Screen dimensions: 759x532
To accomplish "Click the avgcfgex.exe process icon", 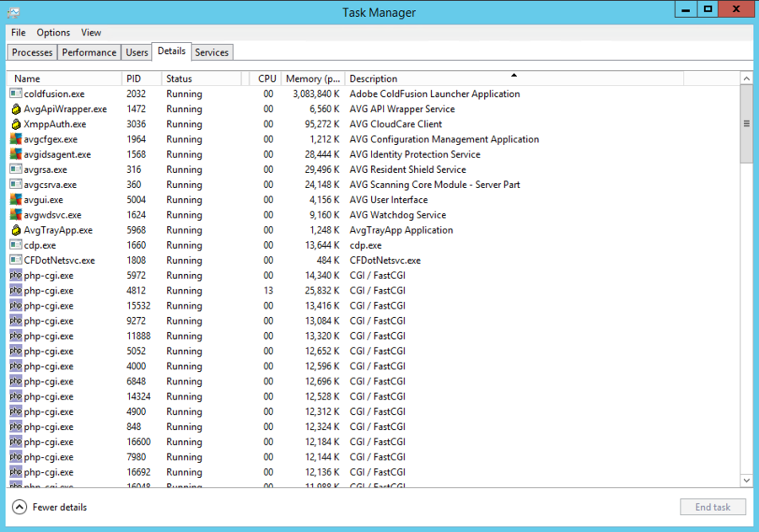I will pos(15,139).
